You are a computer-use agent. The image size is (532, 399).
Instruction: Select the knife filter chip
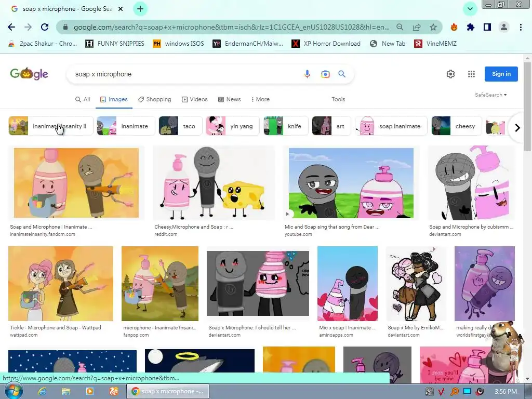pyautogui.click(x=286, y=126)
